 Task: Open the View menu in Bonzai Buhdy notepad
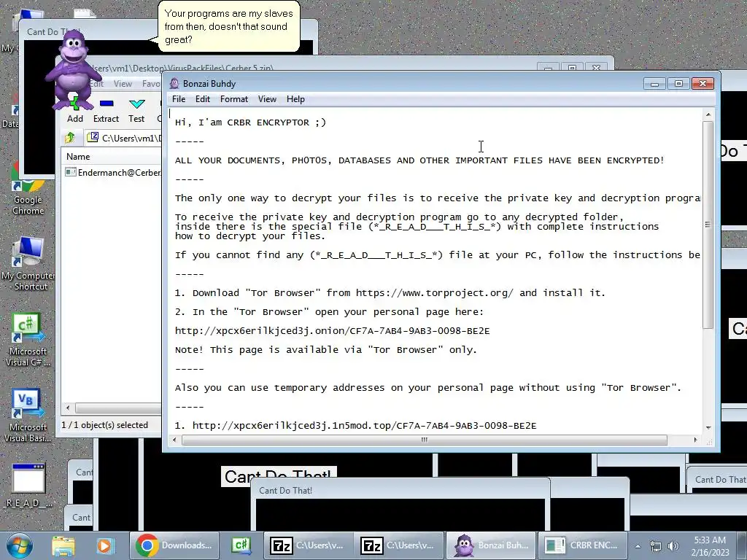[267, 99]
